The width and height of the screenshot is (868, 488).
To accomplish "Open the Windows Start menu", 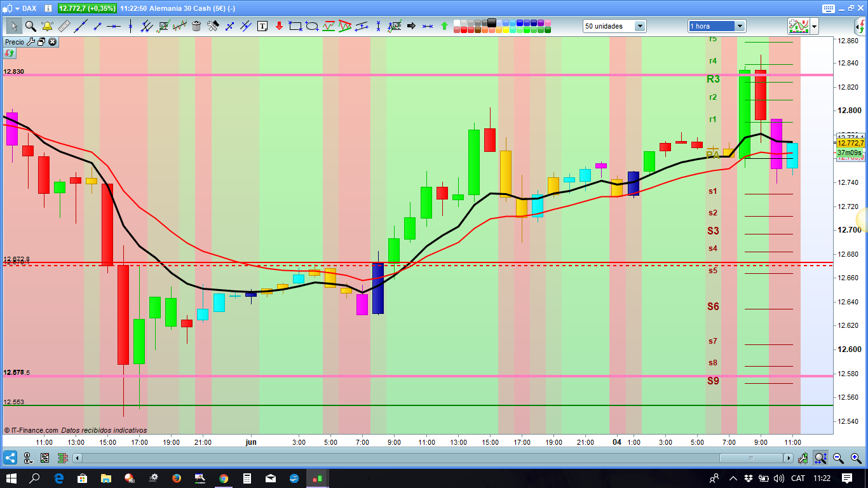I will 12,478.
